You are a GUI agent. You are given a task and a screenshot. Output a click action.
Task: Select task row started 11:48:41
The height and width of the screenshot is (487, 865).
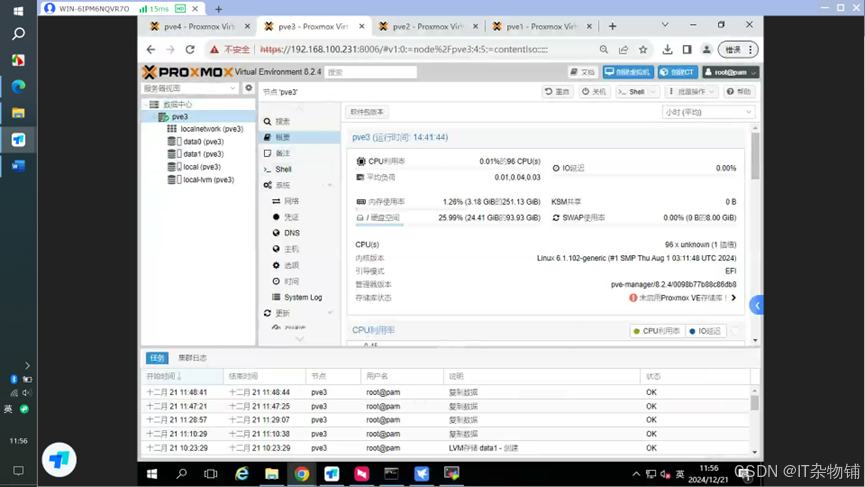pos(447,392)
